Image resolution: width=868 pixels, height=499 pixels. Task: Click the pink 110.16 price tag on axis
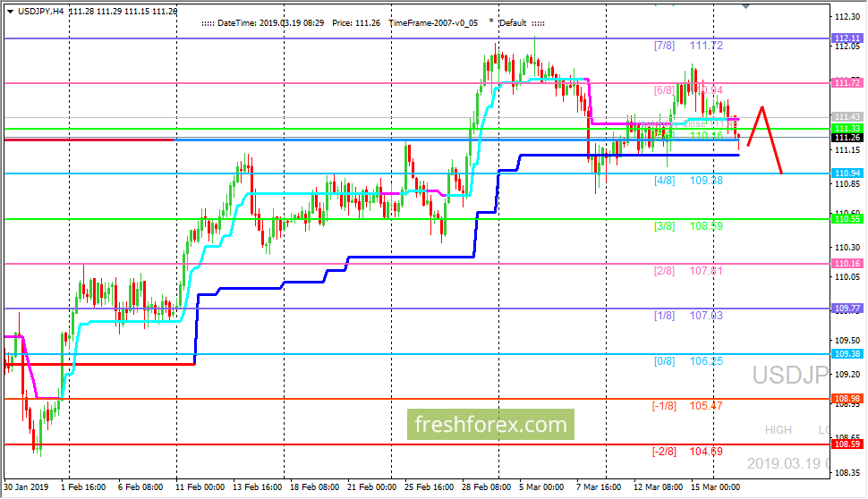[847, 263]
